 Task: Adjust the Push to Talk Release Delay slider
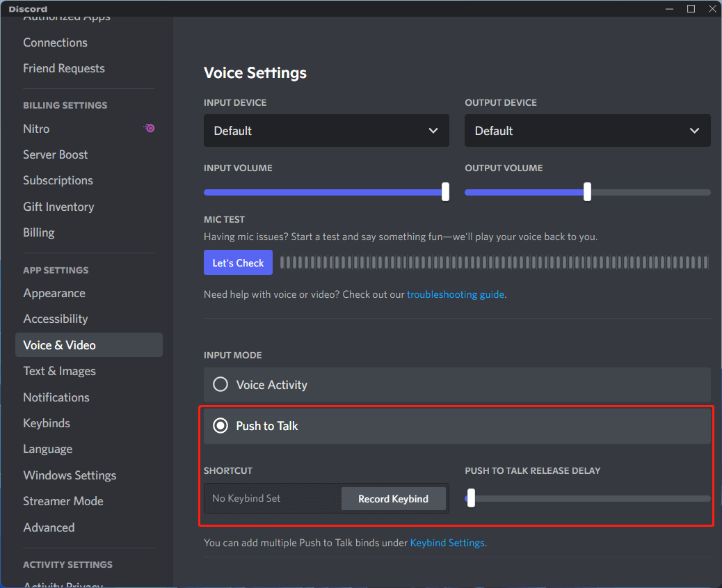pyautogui.click(x=470, y=498)
